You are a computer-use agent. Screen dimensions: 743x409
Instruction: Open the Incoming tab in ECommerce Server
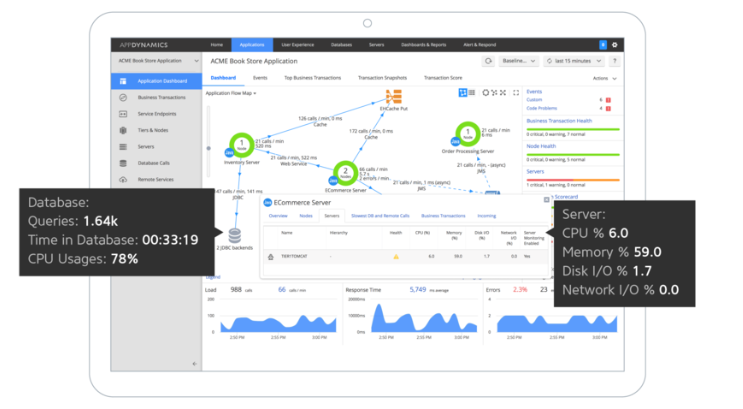pos(487,216)
